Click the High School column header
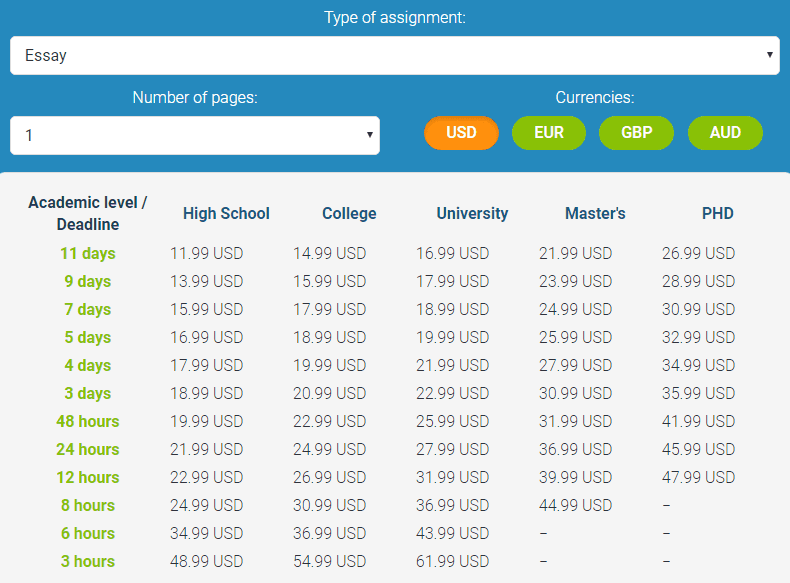The width and height of the screenshot is (790, 583). coord(226,214)
